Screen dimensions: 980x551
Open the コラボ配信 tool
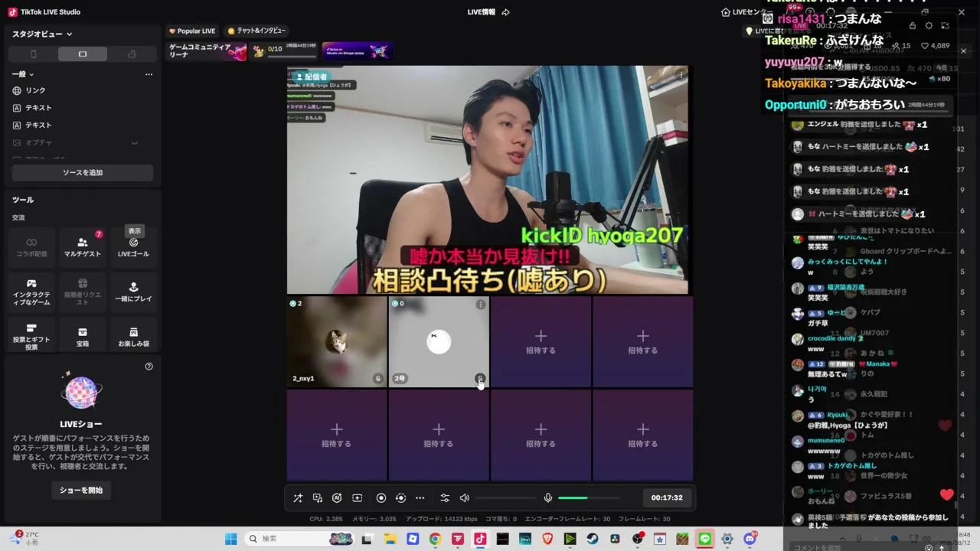(x=31, y=247)
